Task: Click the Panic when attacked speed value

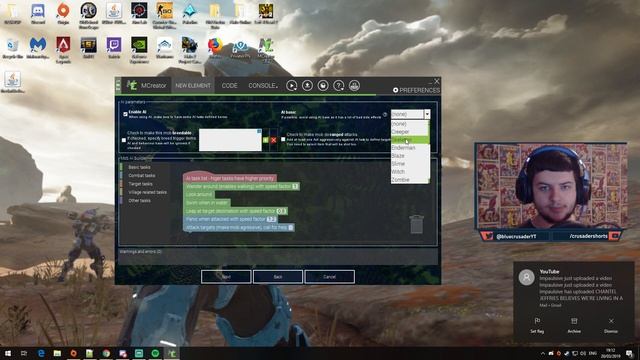Action: click(x=271, y=219)
